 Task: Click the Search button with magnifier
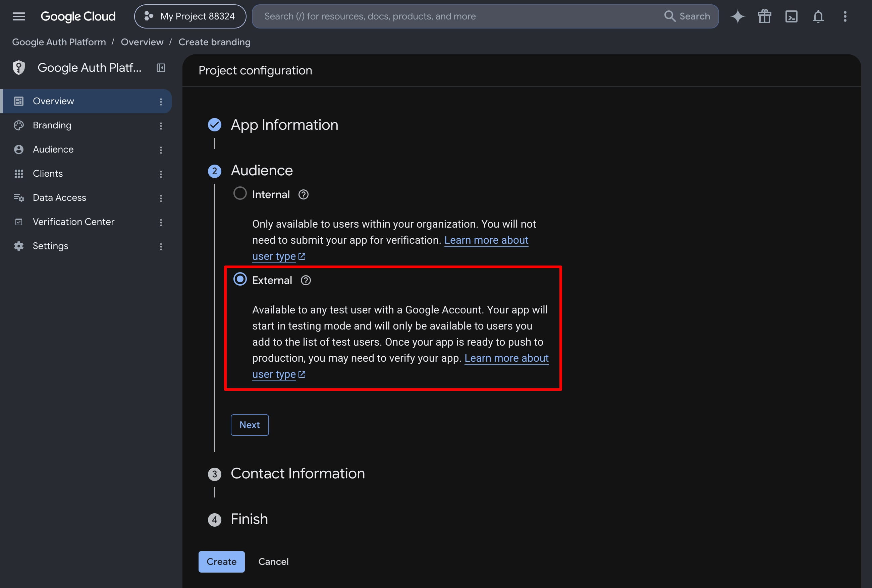click(x=687, y=16)
